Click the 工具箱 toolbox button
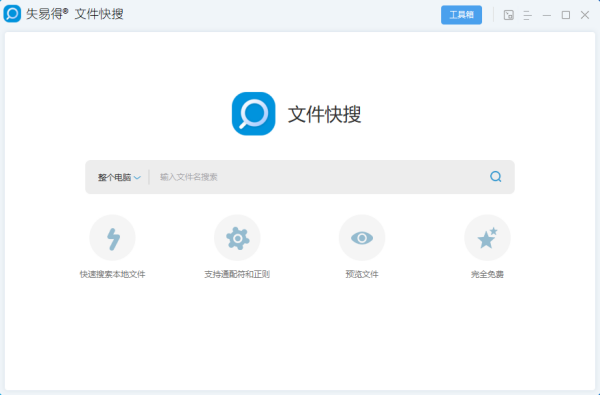Image resolution: width=600 pixels, height=395 pixels. 461,15
